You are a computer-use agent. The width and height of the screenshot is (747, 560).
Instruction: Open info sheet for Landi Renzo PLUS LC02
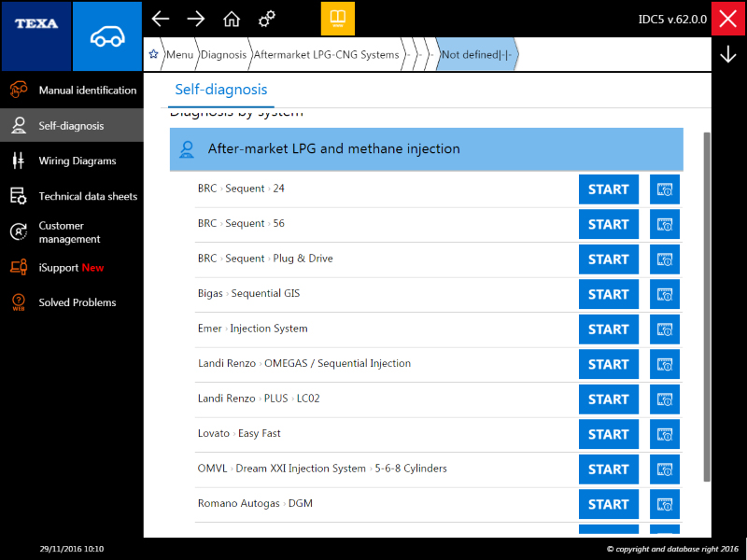665,399
